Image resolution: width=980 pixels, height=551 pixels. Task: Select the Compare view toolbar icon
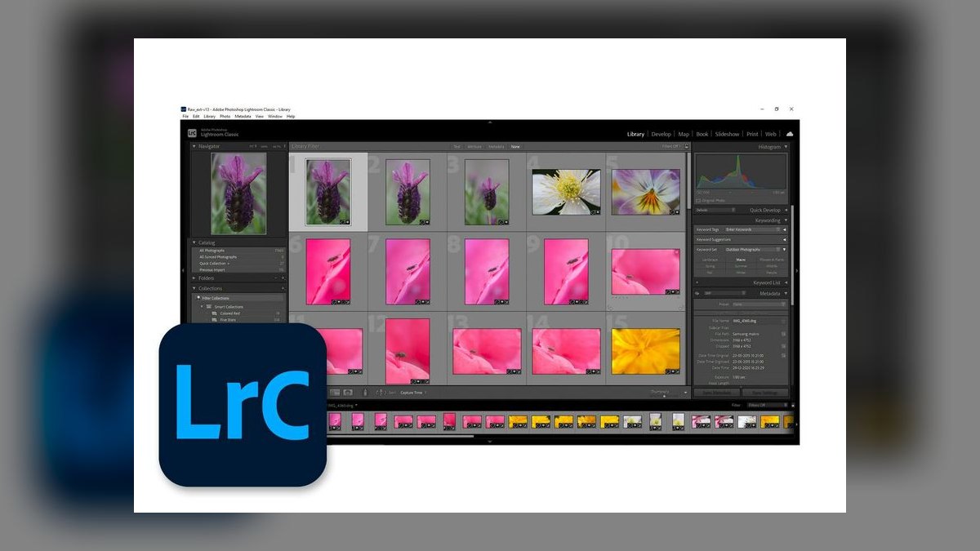coord(335,393)
